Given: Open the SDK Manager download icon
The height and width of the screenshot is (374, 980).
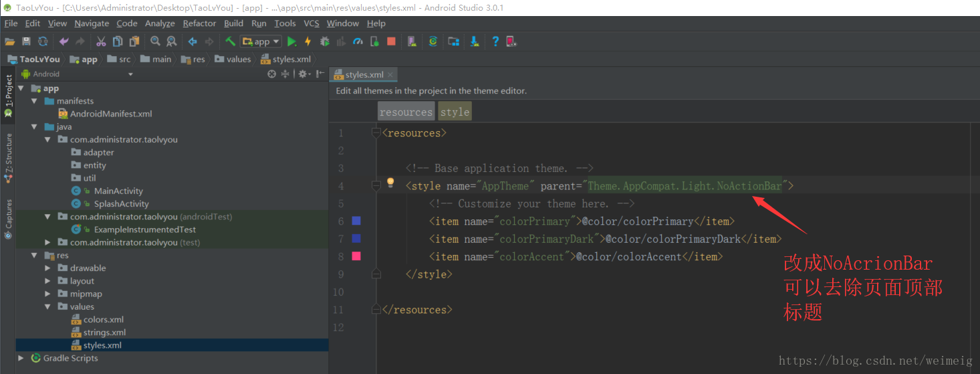Looking at the screenshot, I should 475,41.
